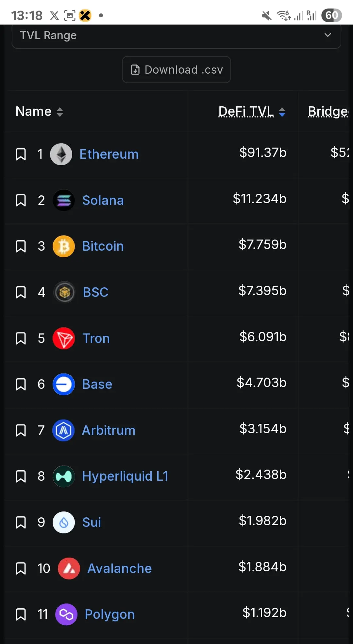Download the .csv file
Viewport: 353px width, 644px height.
176,70
